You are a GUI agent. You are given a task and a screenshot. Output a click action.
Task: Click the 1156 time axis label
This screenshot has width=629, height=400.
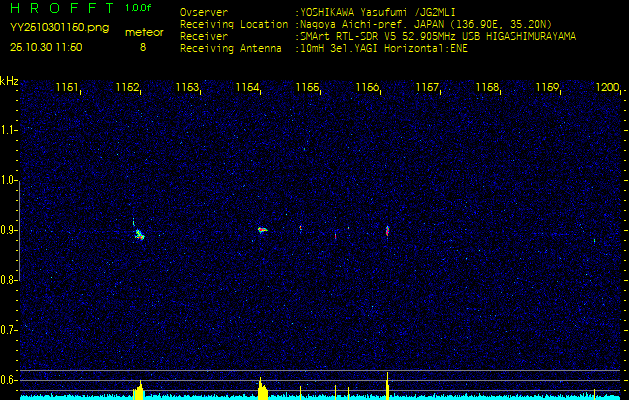pos(368,88)
